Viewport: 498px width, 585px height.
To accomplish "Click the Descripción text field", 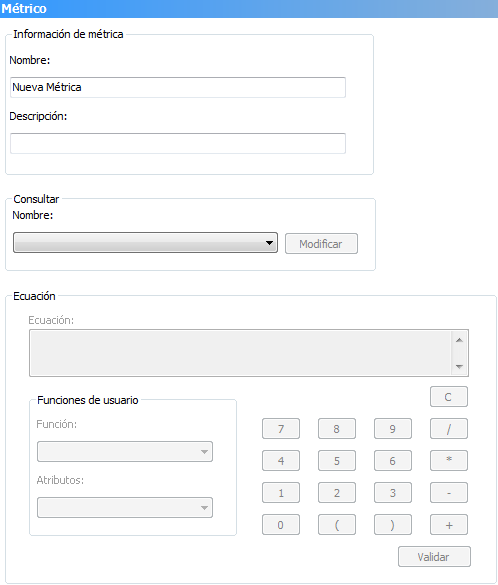I will [x=178, y=143].
